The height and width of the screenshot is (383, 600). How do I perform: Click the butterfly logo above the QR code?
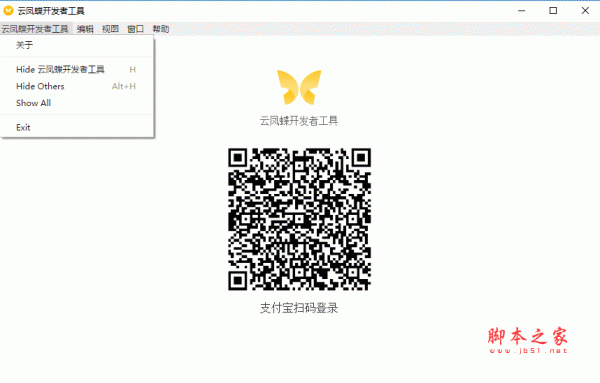pos(299,87)
